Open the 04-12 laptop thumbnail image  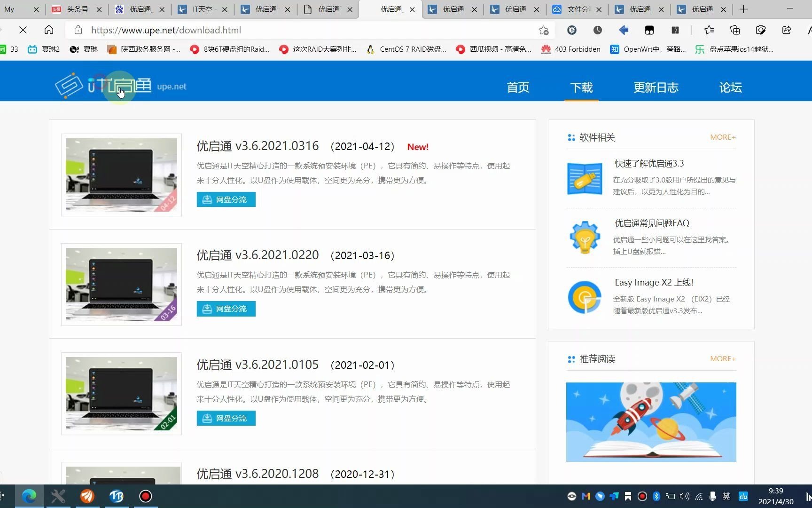coord(121,175)
